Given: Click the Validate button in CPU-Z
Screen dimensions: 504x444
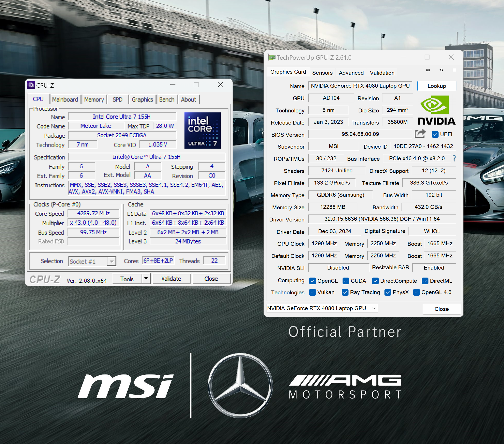Looking at the screenshot, I should coord(171,279).
